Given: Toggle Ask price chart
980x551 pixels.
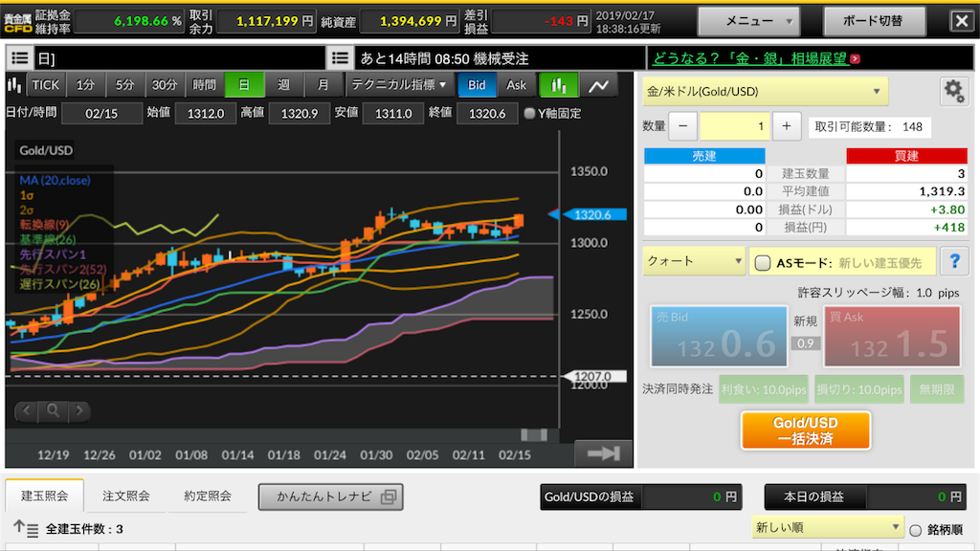Looking at the screenshot, I should point(516,85).
